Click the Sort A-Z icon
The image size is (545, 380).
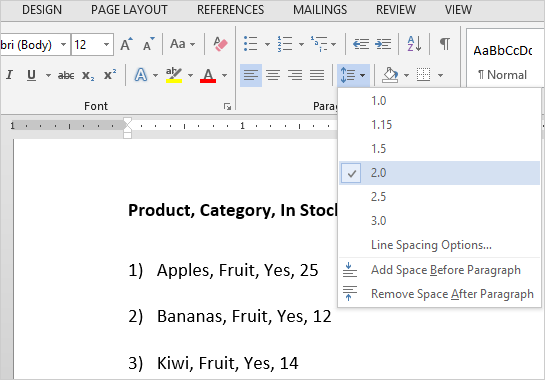[x=414, y=44]
